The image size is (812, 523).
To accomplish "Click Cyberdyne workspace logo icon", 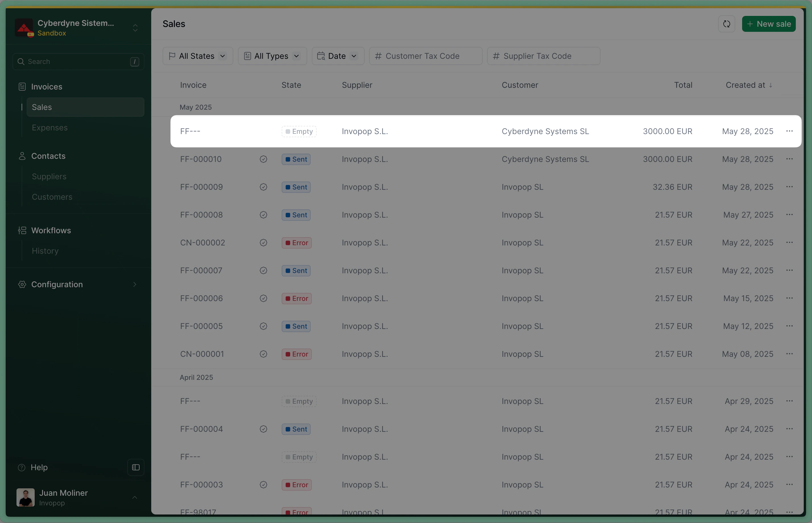I will coord(24,28).
